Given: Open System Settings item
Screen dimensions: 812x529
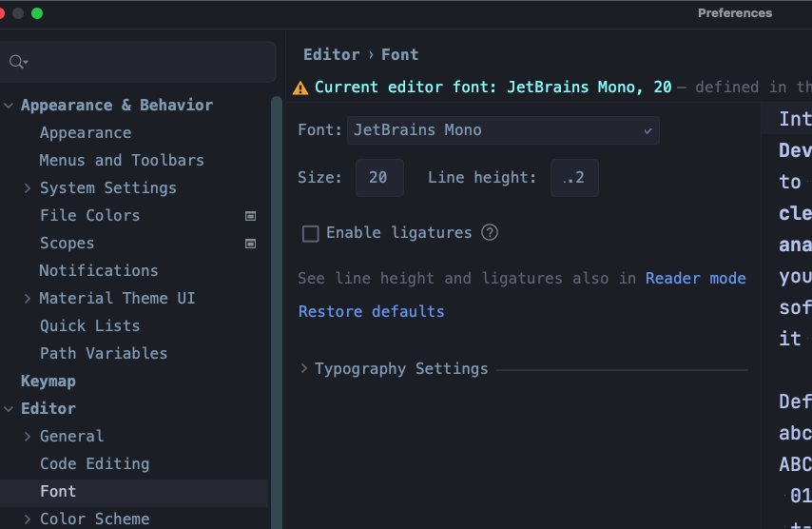Looking at the screenshot, I should click(108, 188).
